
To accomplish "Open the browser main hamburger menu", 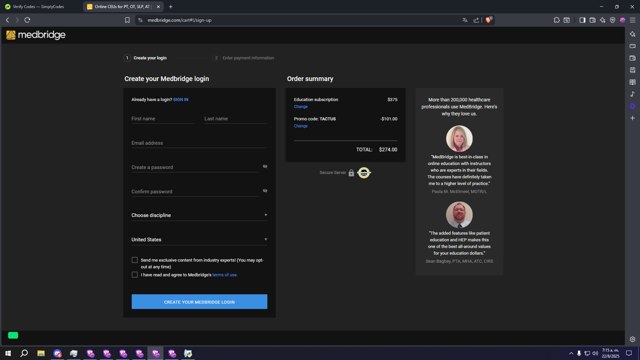I will (633, 20).
